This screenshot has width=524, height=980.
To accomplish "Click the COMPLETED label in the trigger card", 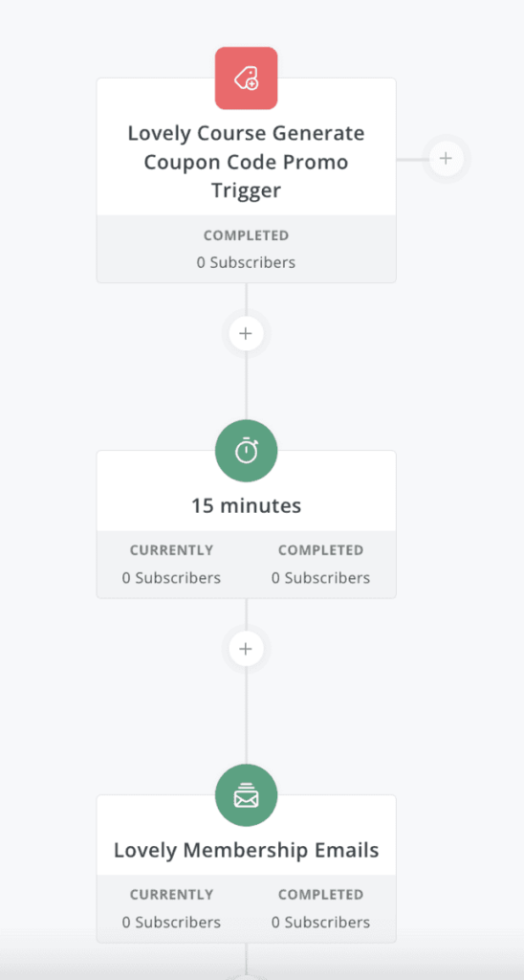I will (x=246, y=235).
